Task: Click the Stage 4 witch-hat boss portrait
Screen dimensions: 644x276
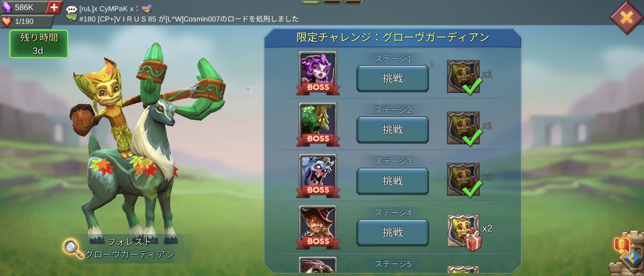Action: [318, 228]
